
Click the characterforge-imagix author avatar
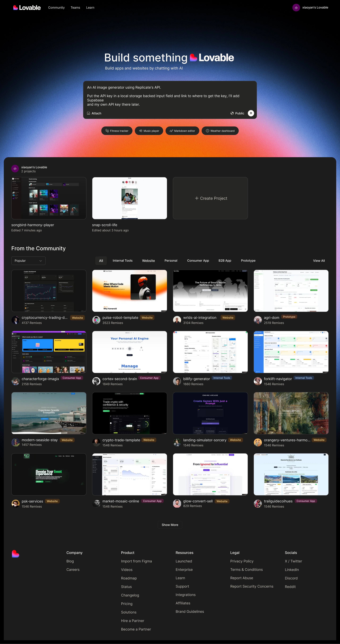point(15,381)
